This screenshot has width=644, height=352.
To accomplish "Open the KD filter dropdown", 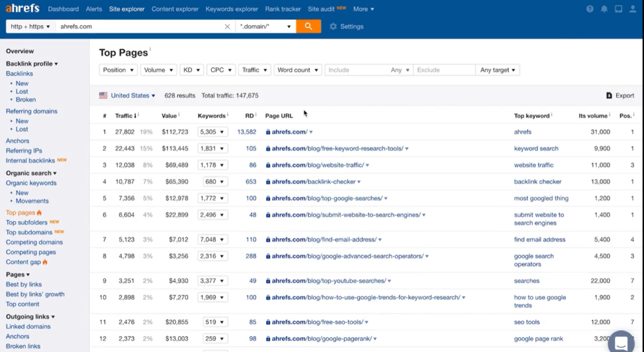I will (191, 70).
